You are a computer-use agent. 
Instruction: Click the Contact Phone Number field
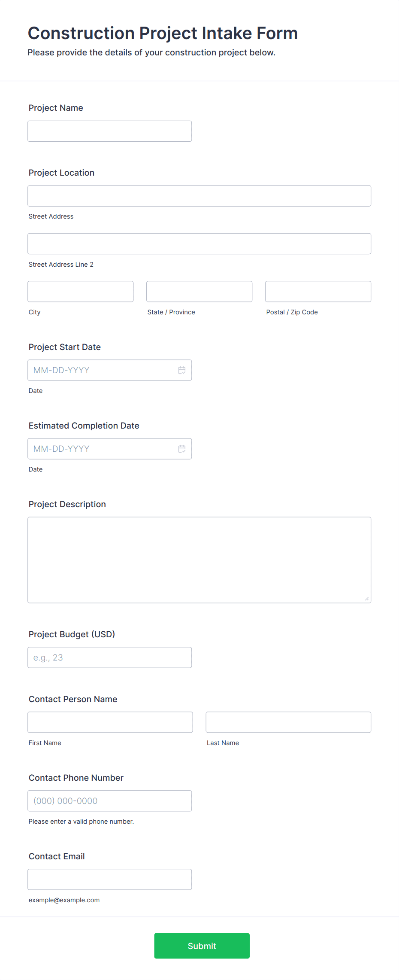coord(109,801)
